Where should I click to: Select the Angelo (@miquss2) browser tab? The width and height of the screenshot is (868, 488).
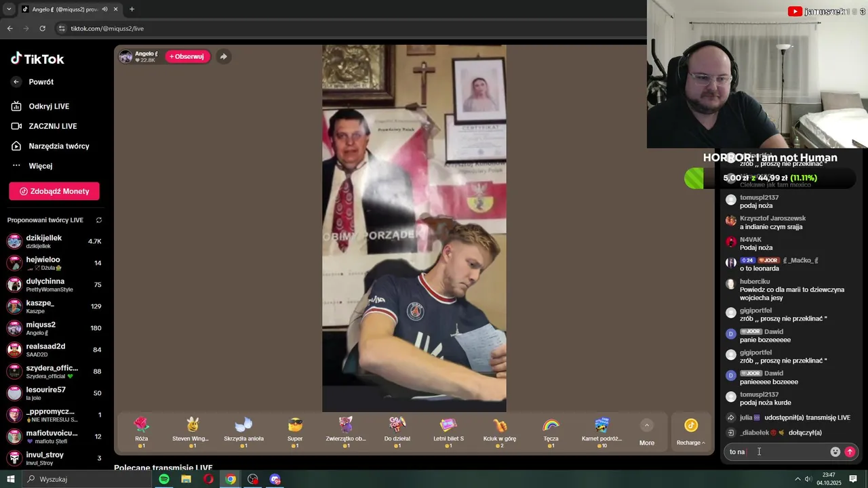(70, 9)
